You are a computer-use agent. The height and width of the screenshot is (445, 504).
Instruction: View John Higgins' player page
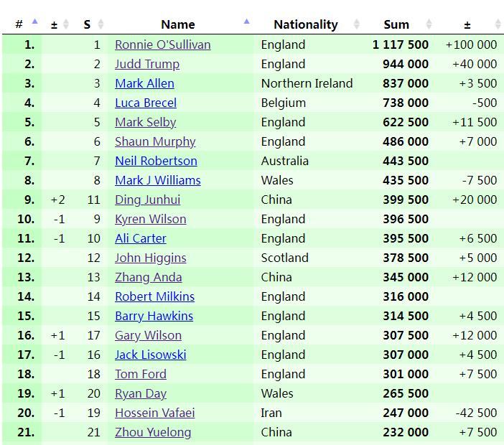tap(150, 258)
